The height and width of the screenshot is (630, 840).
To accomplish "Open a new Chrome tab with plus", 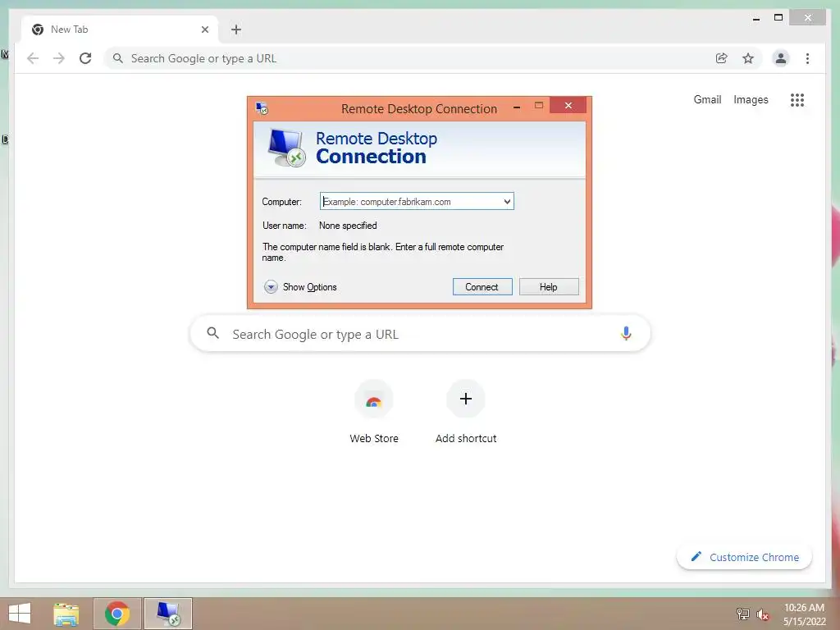I will [x=236, y=30].
